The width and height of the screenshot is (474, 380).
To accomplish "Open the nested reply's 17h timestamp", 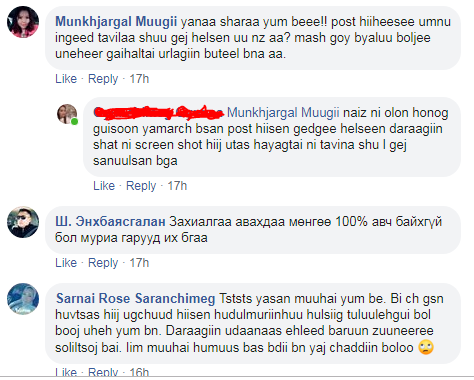I will 177,186.
